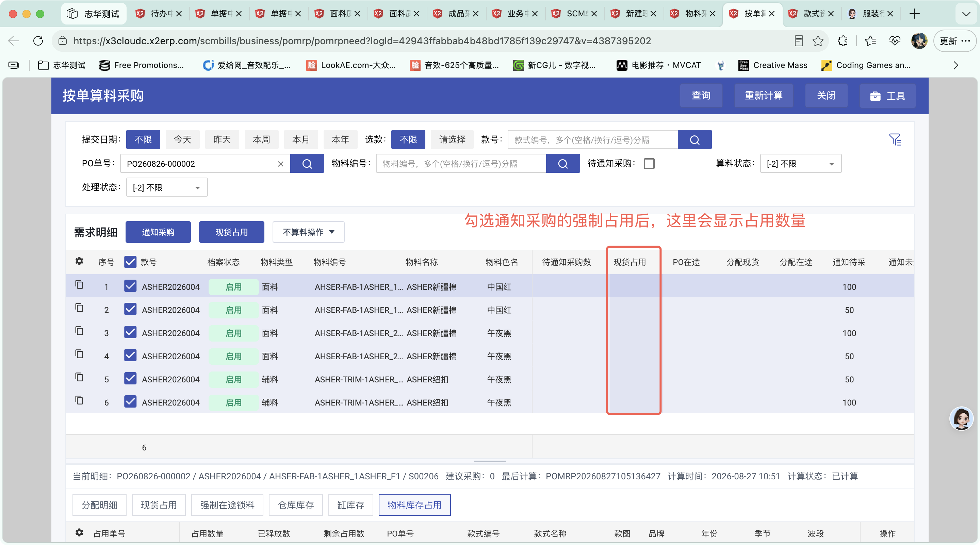
Task: Copy icon for row 2
Action: (x=79, y=308)
